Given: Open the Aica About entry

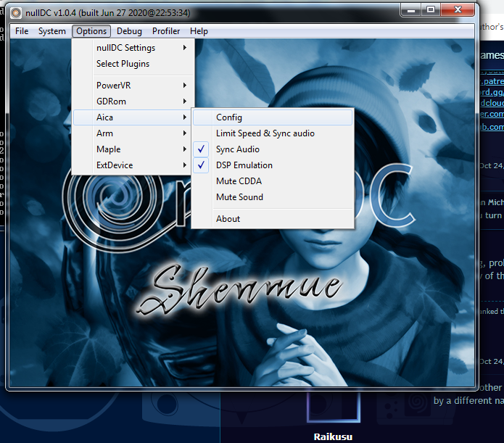Looking at the screenshot, I should click(x=273, y=219).
